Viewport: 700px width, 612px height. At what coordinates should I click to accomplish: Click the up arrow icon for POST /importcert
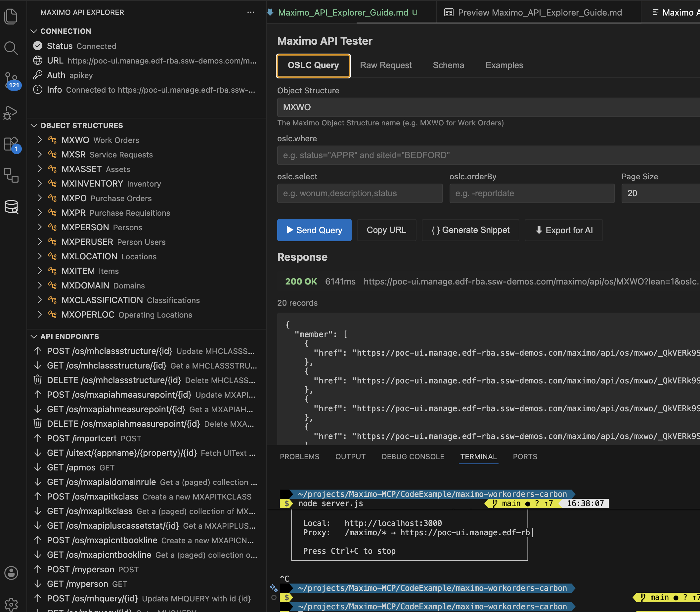tap(38, 438)
